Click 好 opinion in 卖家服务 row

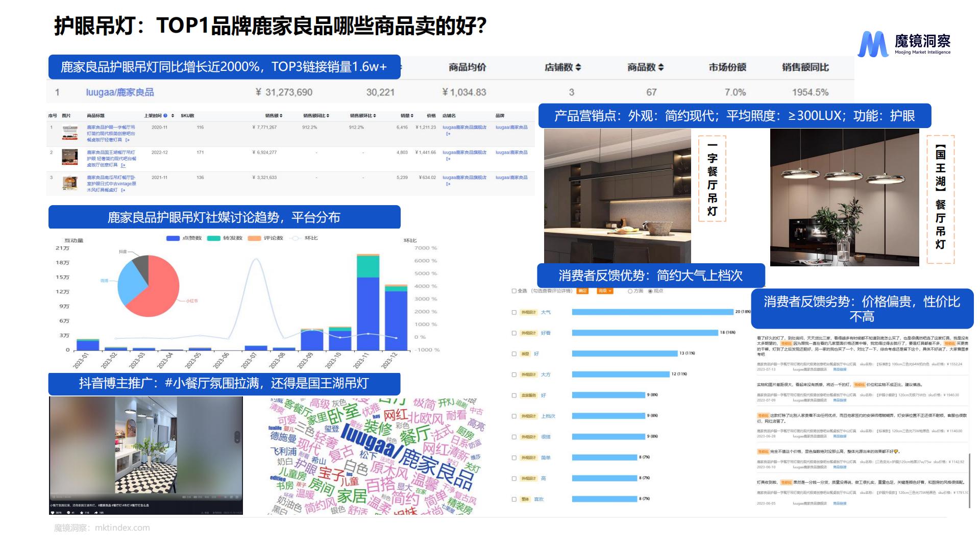(x=544, y=395)
